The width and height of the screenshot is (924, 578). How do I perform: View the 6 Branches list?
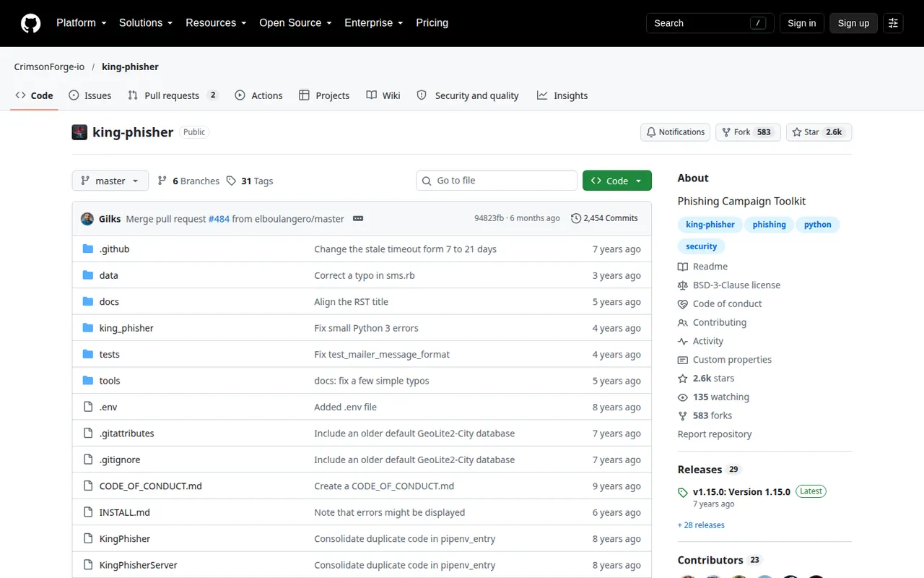coord(188,181)
